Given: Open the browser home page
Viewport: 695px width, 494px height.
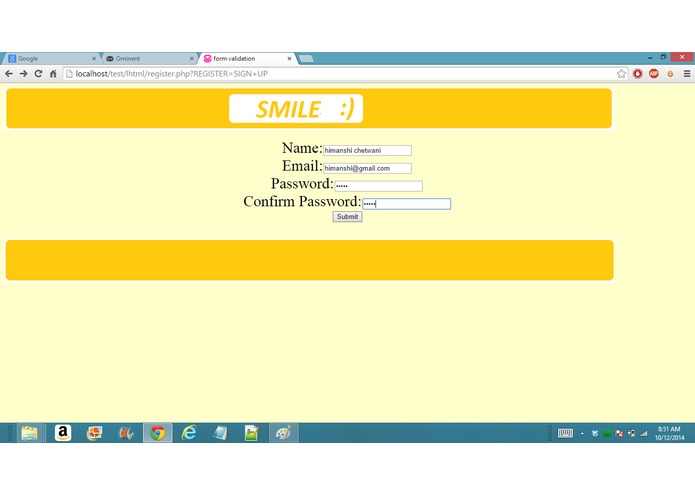Looking at the screenshot, I should point(53,74).
